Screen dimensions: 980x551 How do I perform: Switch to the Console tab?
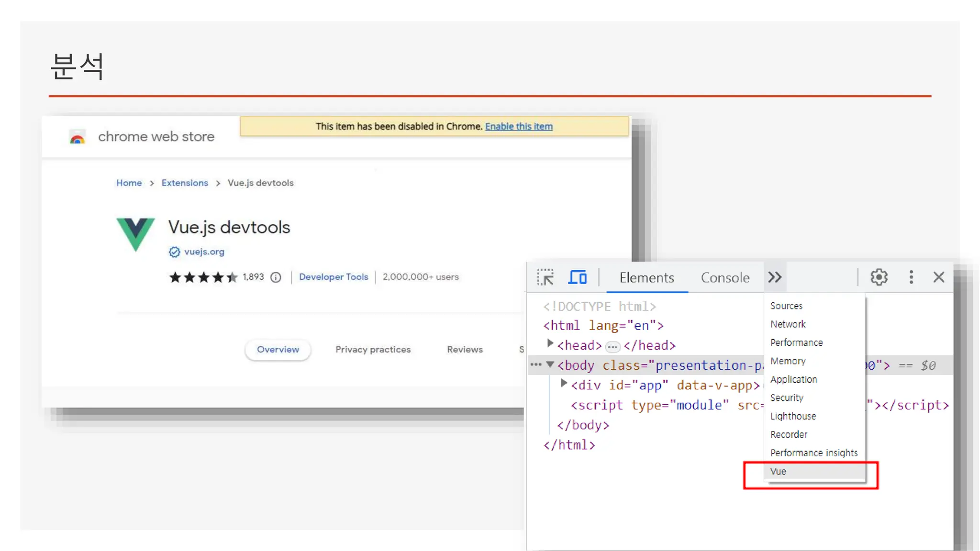click(724, 278)
